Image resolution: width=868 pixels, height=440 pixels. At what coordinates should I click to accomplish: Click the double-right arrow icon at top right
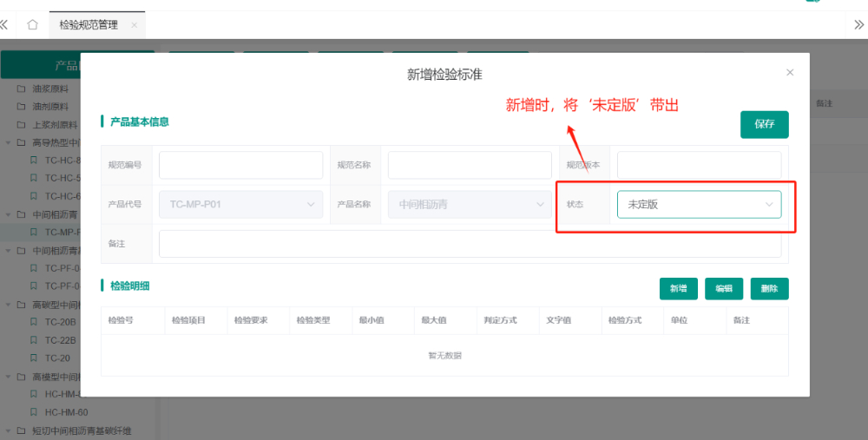tap(858, 24)
